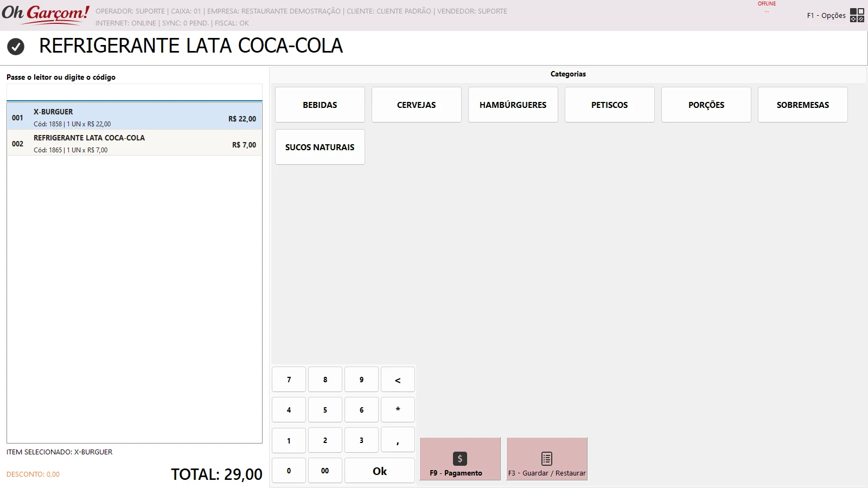Show the SOBREMESAS category
This screenshot has width=868, height=488.
(803, 105)
